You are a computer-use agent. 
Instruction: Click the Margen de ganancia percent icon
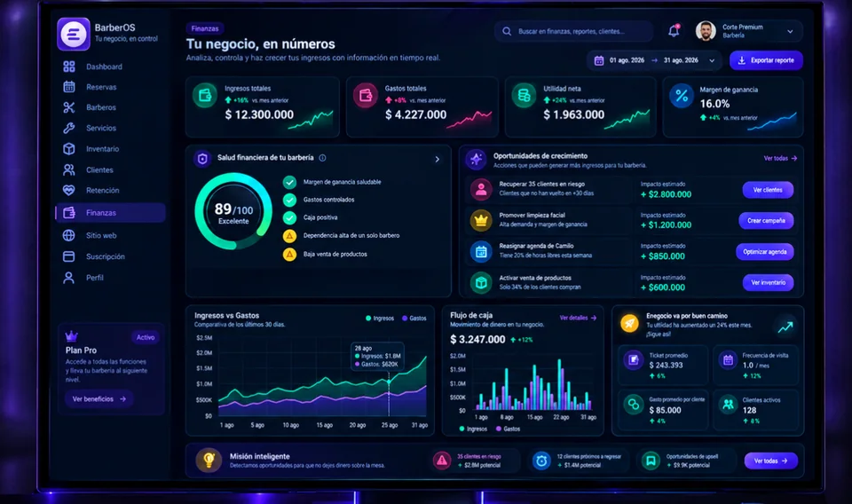pyautogui.click(x=682, y=96)
